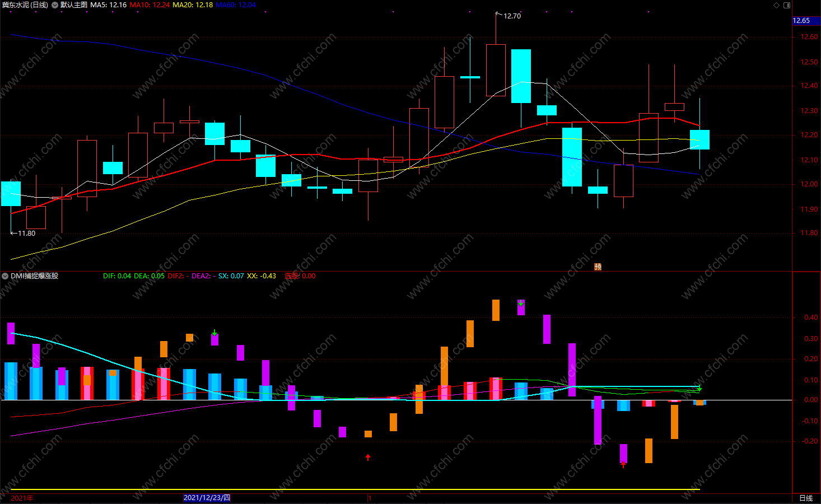The image size is (821, 504).
Task: Click the 12.70 high price label
Action: tap(512, 16)
